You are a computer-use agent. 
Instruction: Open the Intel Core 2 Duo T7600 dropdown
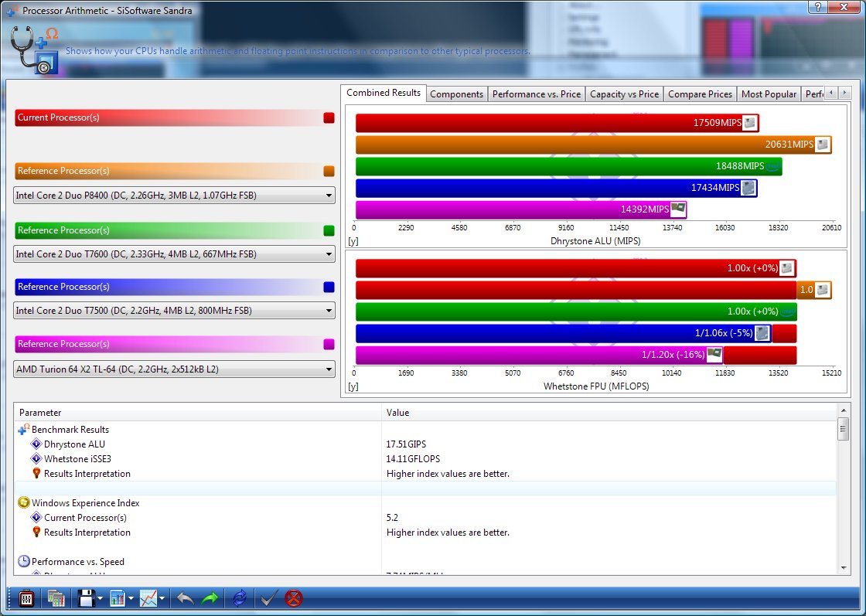pyautogui.click(x=174, y=254)
